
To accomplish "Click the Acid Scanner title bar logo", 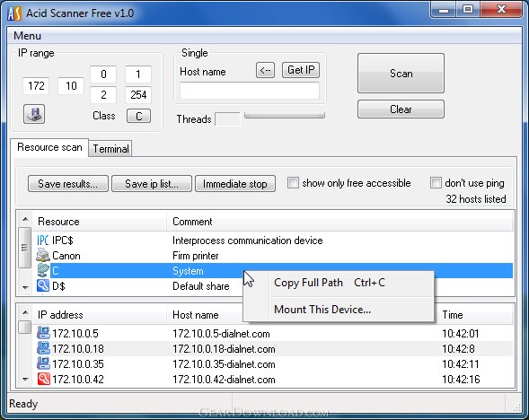I will click(x=14, y=13).
